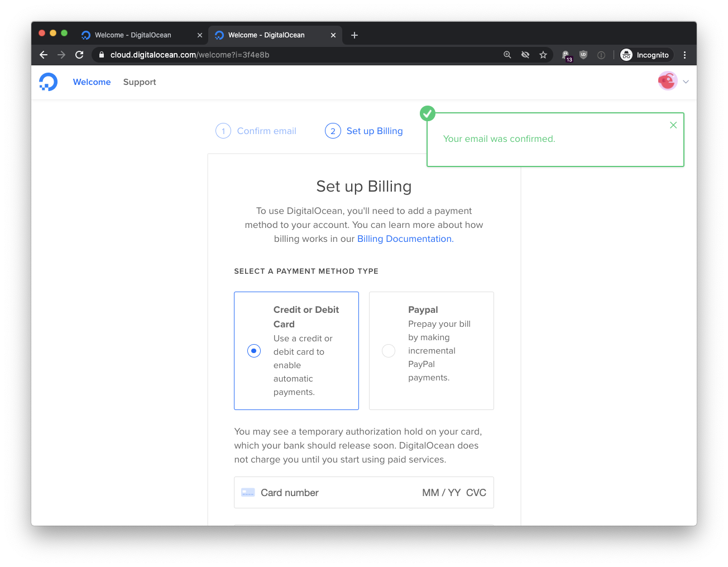This screenshot has height=567, width=728.
Task: Open the Billing Documentation link
Action: tap(405, 239)
